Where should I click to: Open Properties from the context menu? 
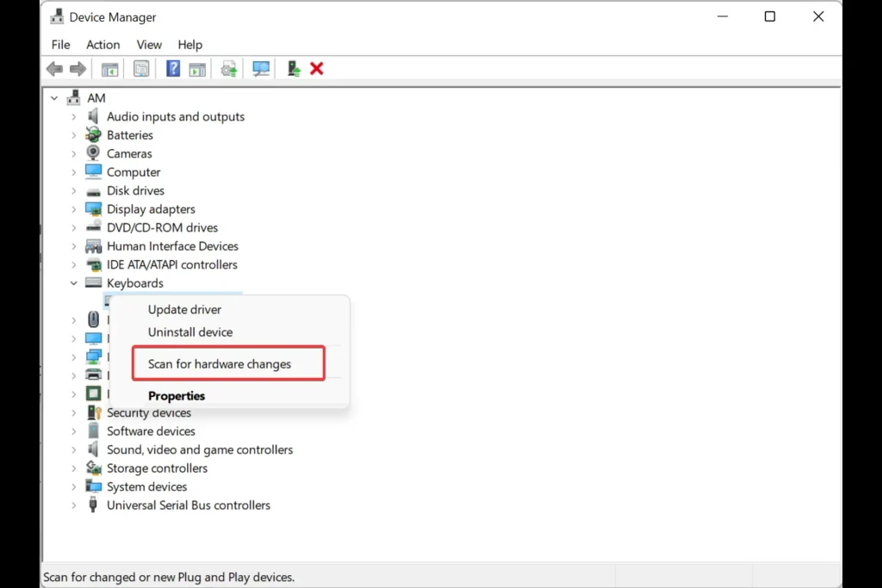(177, 396)
